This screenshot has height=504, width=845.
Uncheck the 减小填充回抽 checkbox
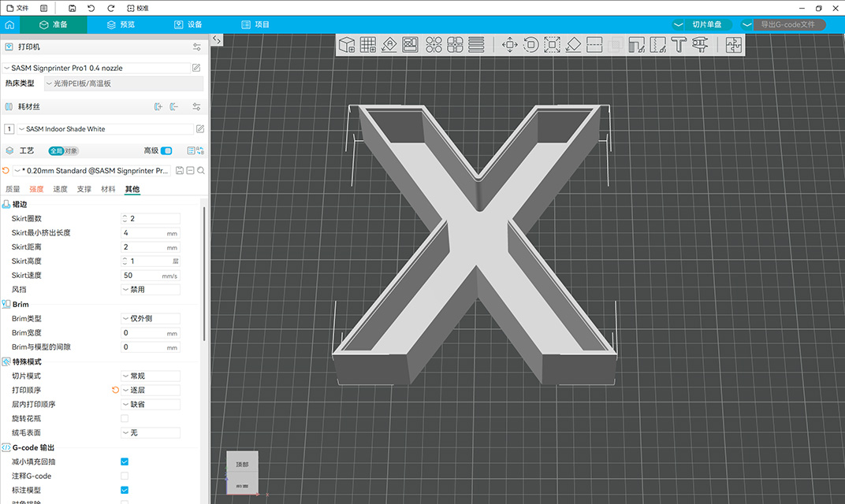click(125, 462)
